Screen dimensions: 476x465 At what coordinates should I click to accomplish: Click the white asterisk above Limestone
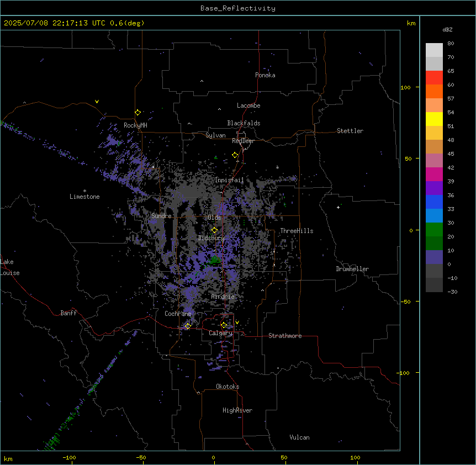tap(84, 191)
